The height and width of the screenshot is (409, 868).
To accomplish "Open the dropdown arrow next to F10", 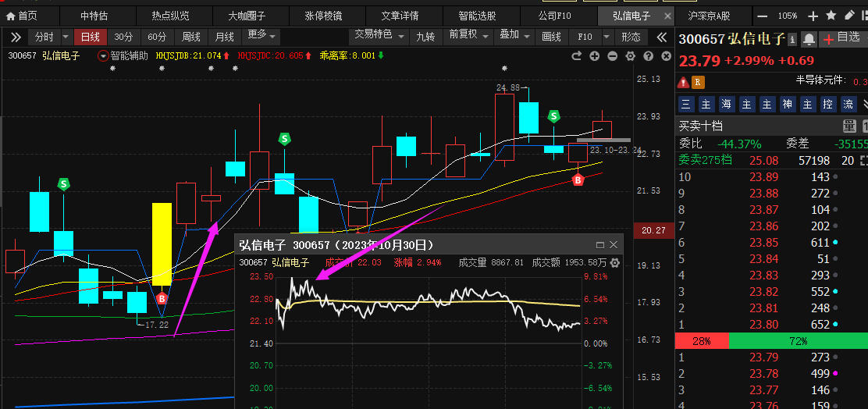I will point(607,37).
